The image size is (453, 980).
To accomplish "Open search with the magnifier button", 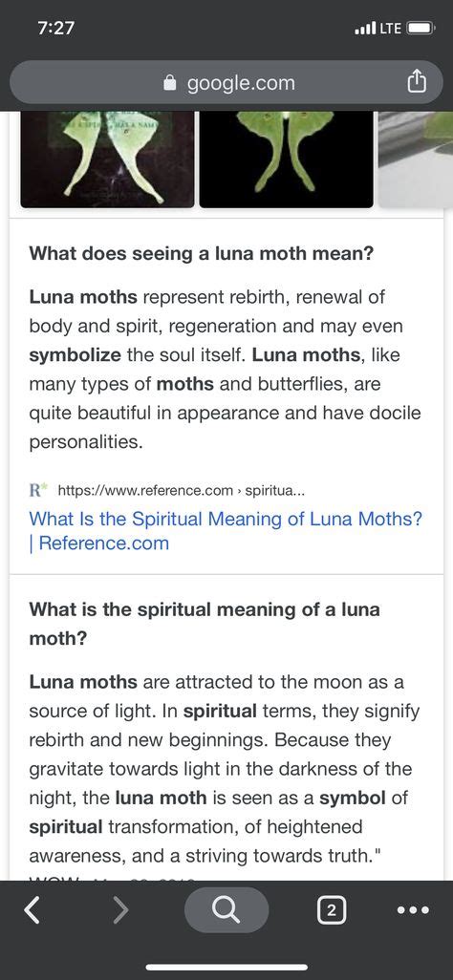I will (226, 910).
